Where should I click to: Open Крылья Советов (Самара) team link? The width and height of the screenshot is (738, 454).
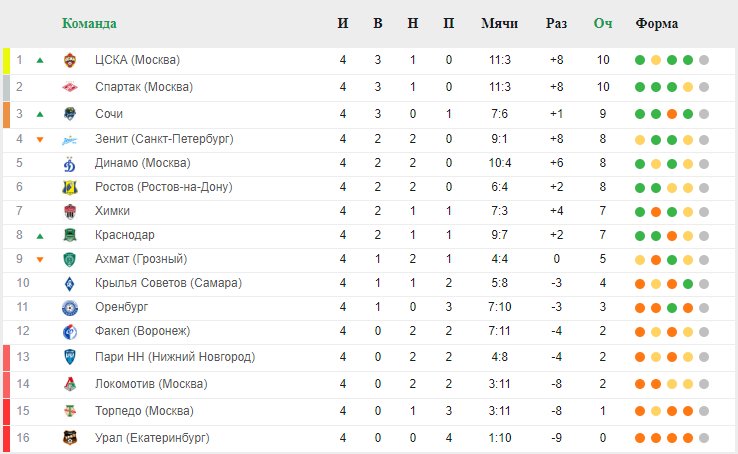(168, 283)
